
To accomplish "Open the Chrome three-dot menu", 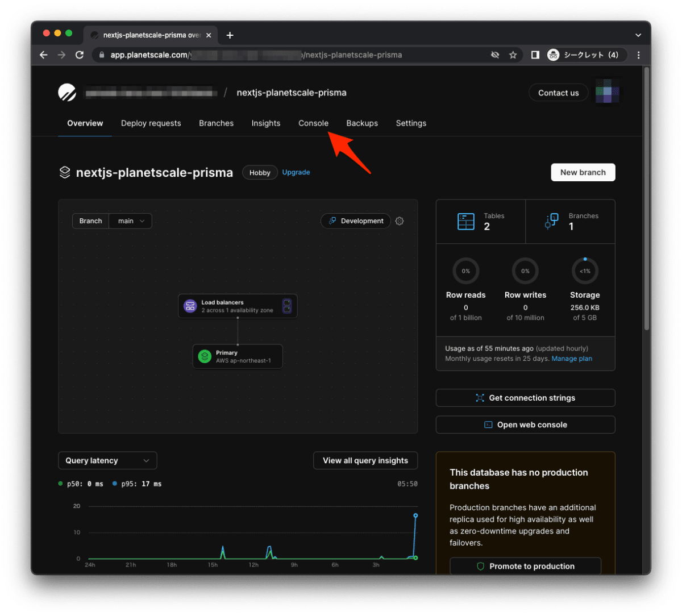I will coord(639,55).
